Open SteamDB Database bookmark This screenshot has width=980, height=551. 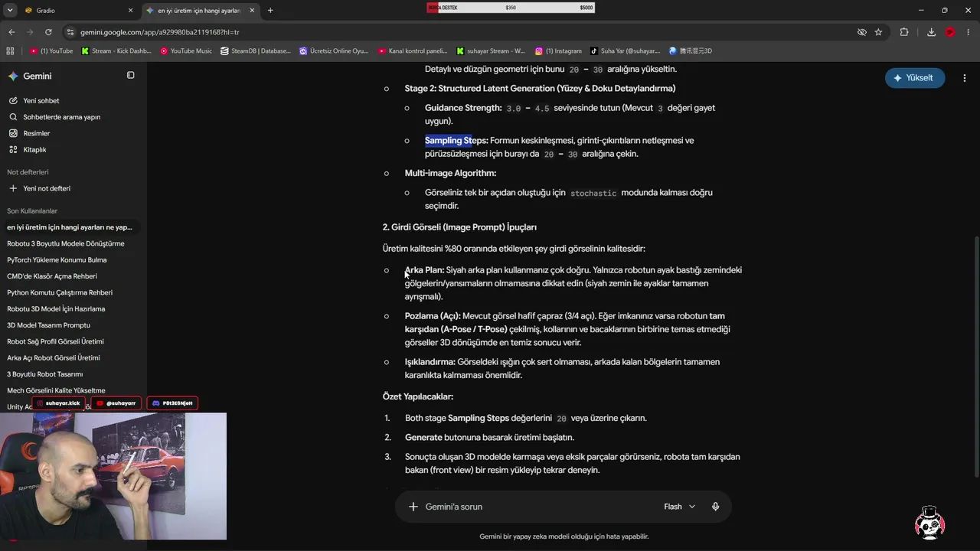(256, 51)
